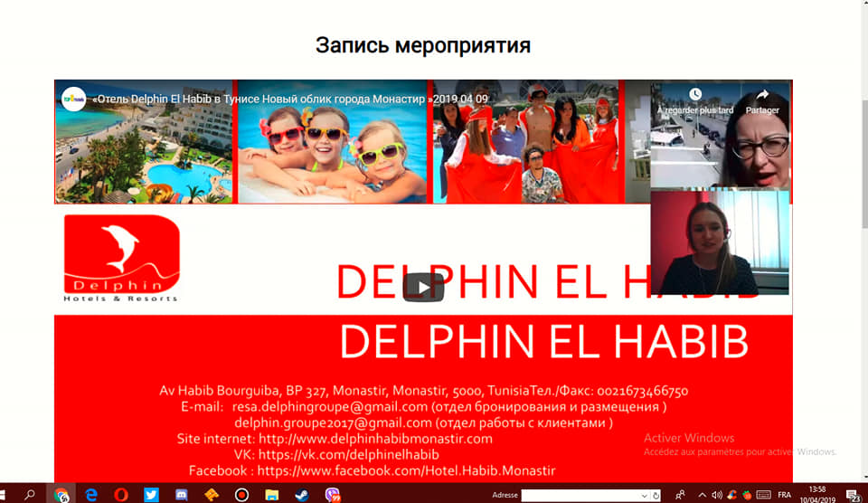This screenshot has height=503, width=868.
Task: Click the resa.delphingroupe@gmail.com email text
Action: point(329,406)
